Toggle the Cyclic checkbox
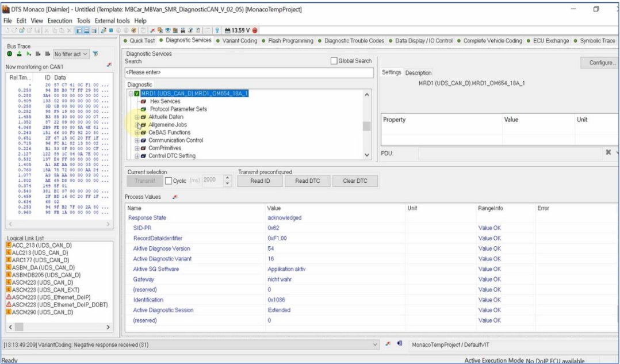Viewport: 620px width, 364px height. coord(169,181)
